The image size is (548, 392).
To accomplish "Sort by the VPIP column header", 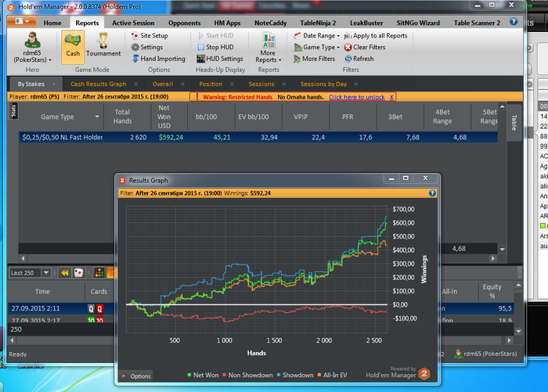I will point(301,117).
